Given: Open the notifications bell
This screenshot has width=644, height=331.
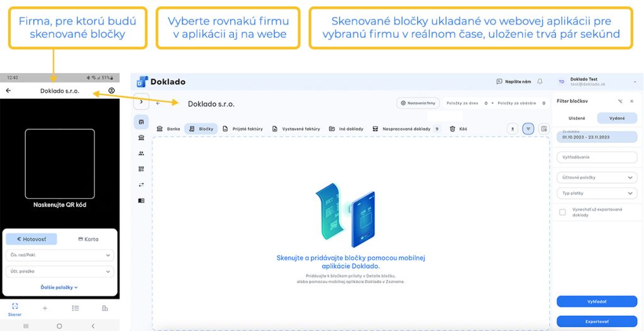Looking at the screenshot, I should pos(540,82).
